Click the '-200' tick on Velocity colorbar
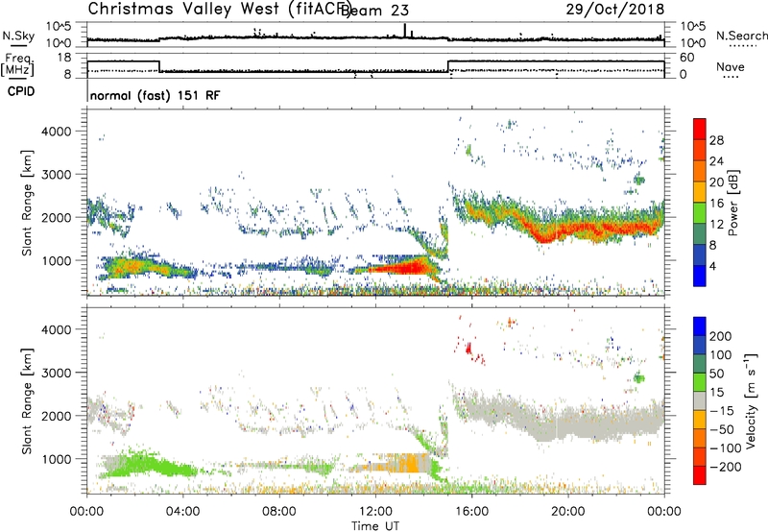This screenshot has width=768, height=532. (x=725, y=467)
